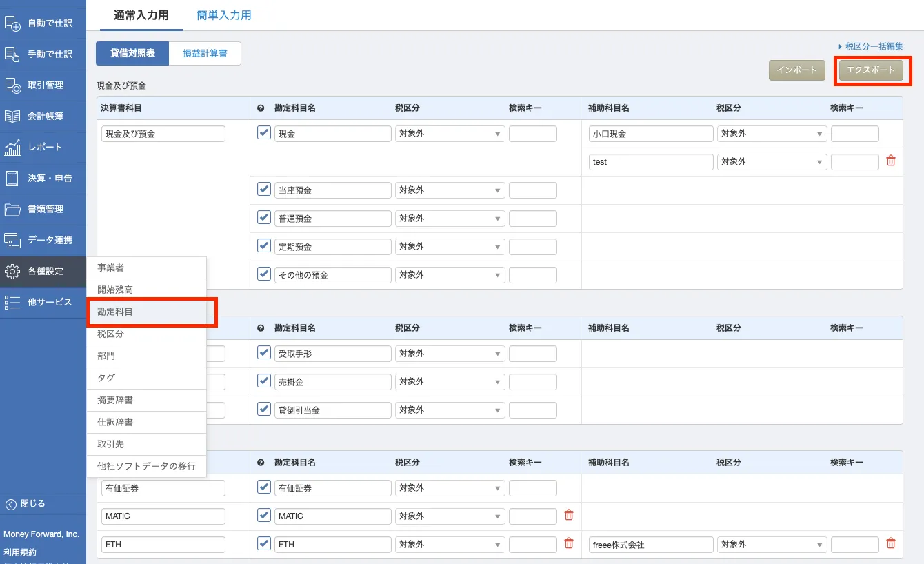Viewport: 924px width, 564px height.
Task: Click search key field for 現金
Action: click(x=532, y=134)
